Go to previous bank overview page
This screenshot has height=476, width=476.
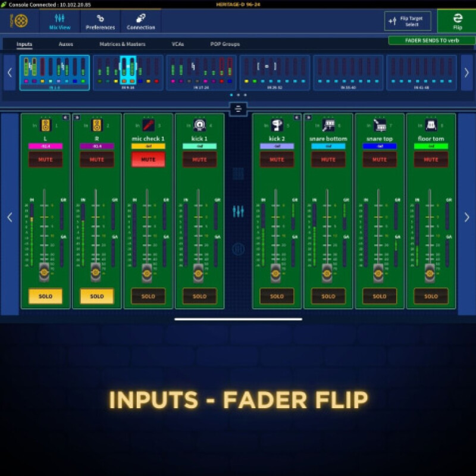coord(10,73)
